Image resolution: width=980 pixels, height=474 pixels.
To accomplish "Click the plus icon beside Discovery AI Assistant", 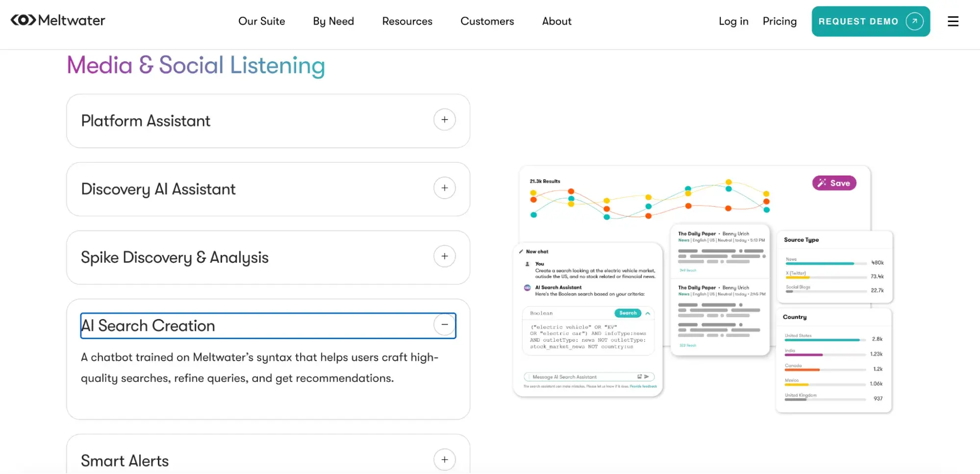I will 444,188.
